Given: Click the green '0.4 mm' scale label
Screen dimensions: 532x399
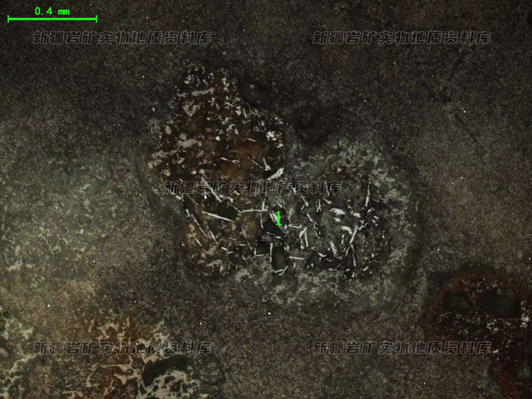Looking at the screenshot, I should point(52,11).
